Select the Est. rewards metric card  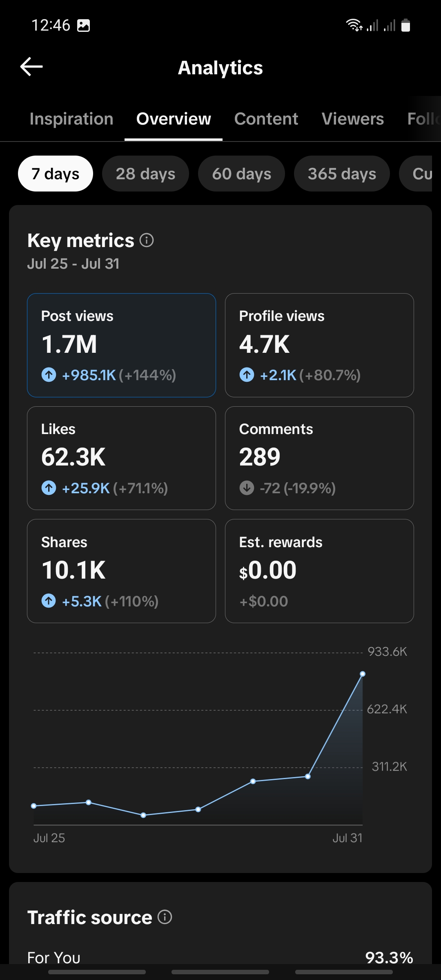(319, 571)
